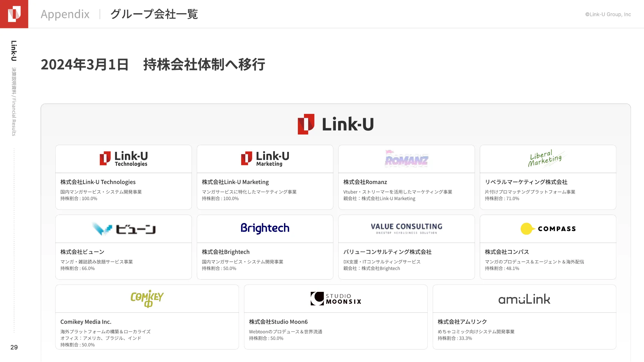Select Comikey Media Inc. name

[x=86, y=322]
